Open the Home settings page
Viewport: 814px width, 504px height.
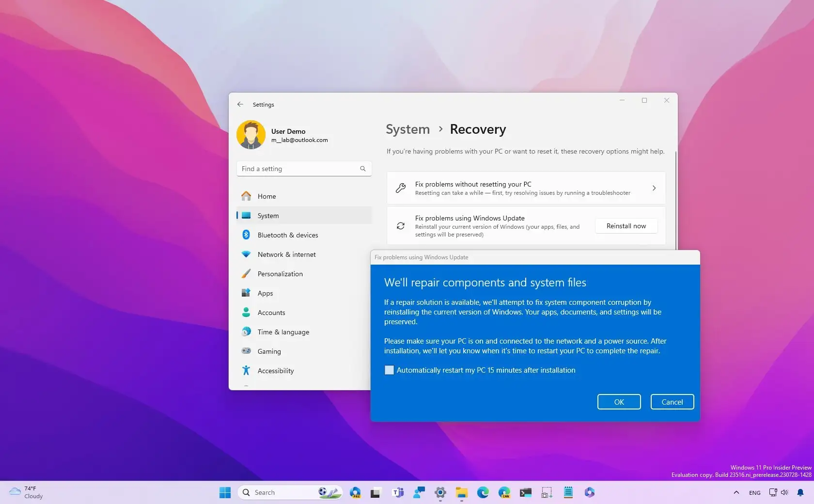tap(304, 196)
